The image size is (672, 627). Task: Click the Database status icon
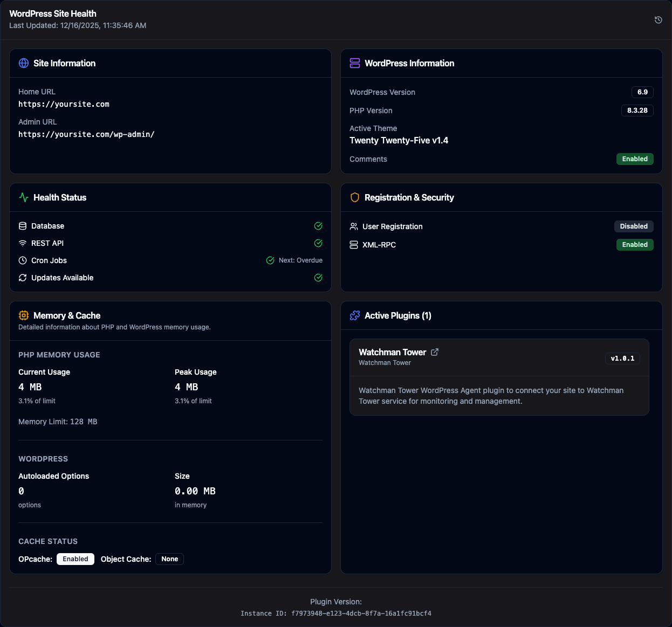tap(318, 226)
